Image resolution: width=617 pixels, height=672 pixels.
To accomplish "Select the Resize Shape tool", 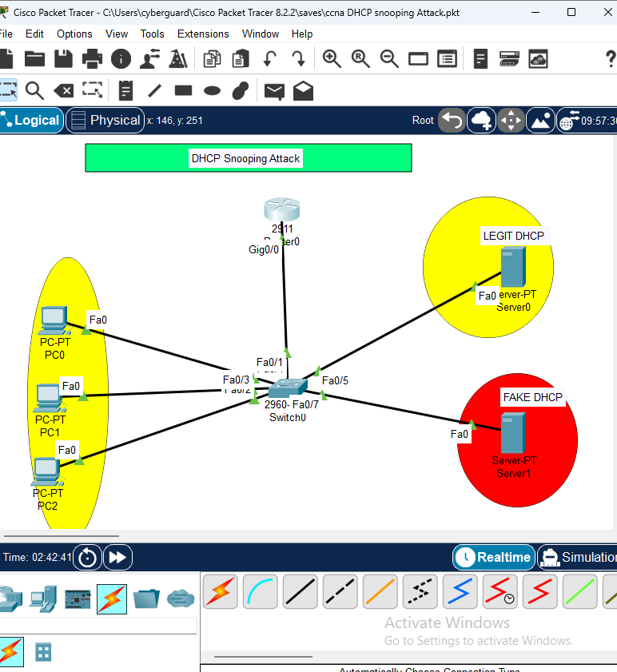I will coord(92,90).
